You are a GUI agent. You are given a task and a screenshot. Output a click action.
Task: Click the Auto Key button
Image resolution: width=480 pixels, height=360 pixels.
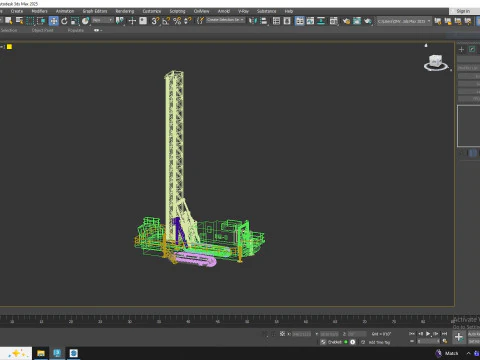point(474,334)
